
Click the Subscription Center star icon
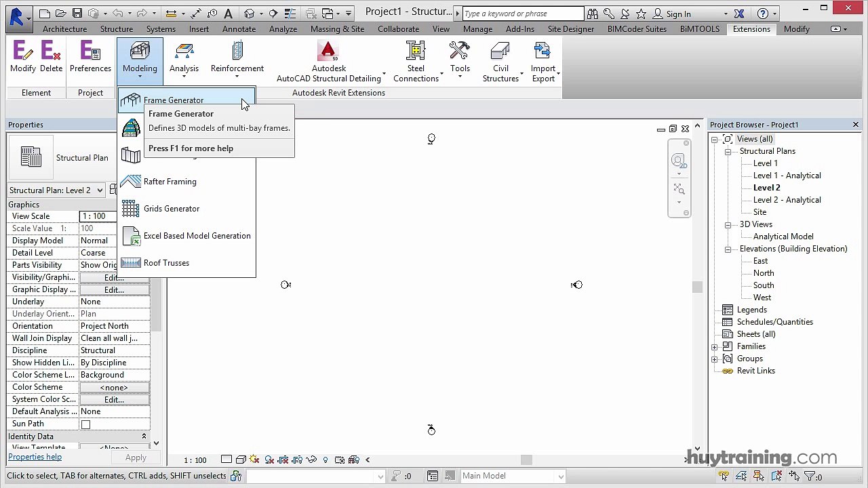[x=641, y=14]
